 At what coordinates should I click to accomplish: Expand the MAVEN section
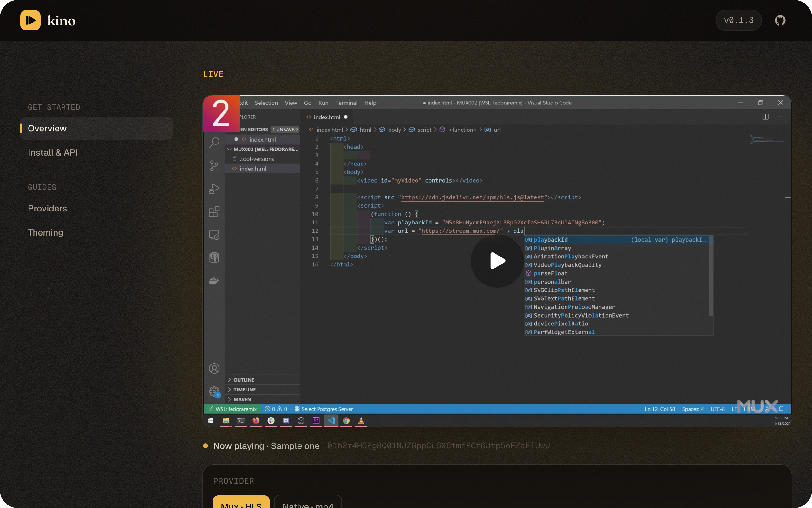263,399
